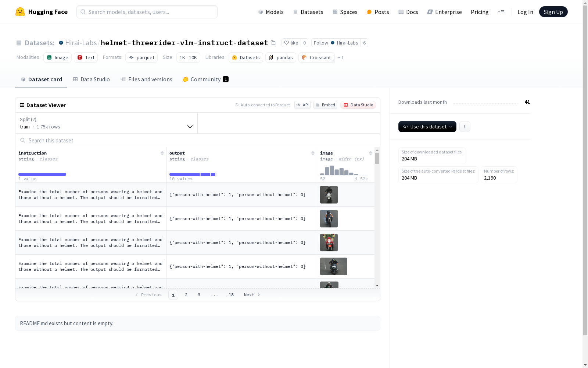Click the instruction column distribution bar

[42, 174]
